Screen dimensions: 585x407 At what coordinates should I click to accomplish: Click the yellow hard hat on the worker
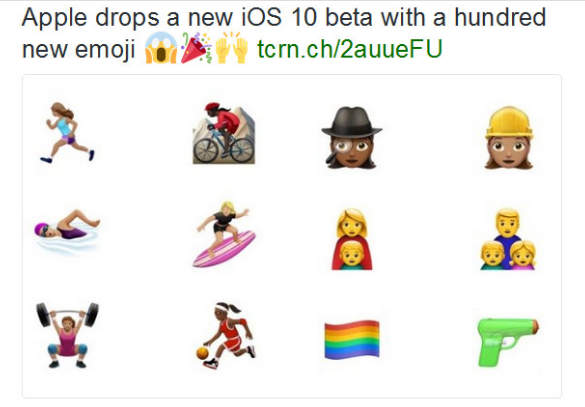click(509, 122)
